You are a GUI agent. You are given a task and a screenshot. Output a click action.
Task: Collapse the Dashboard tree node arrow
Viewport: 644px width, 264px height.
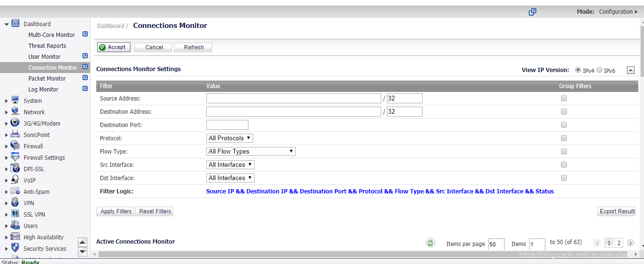pyautogui.click(x=7, y=24)
